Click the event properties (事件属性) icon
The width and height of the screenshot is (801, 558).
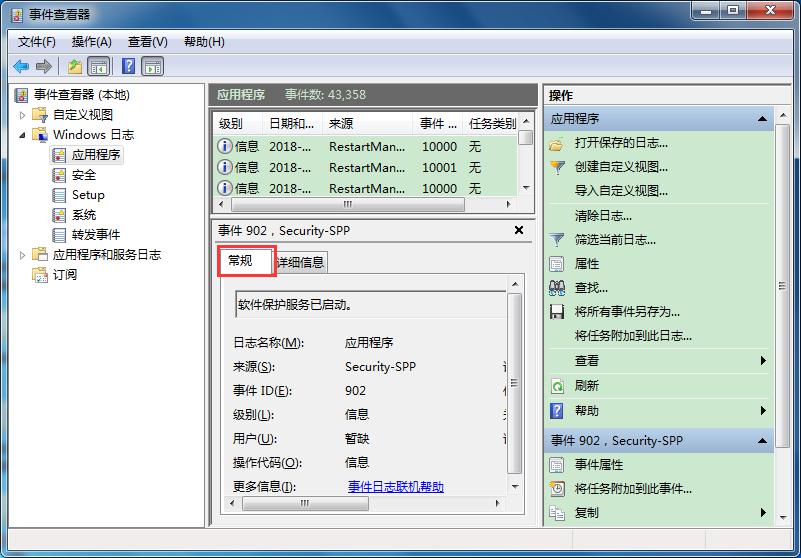click(x=558, y=465)
